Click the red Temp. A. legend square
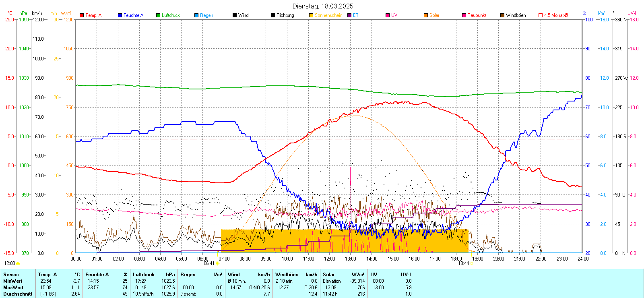 click(x=82, y=15)
